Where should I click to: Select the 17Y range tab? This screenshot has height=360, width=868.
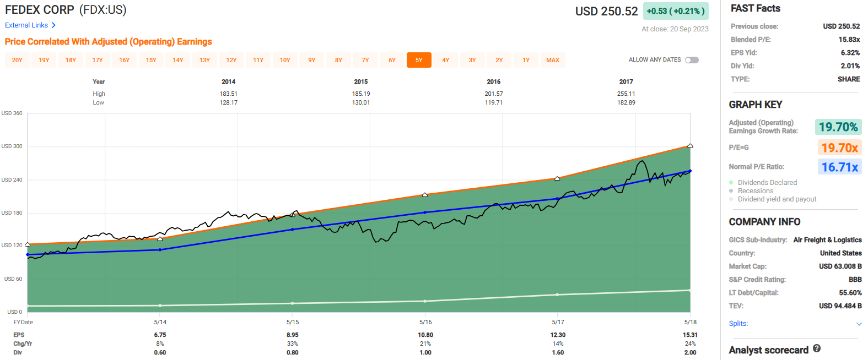98,60
